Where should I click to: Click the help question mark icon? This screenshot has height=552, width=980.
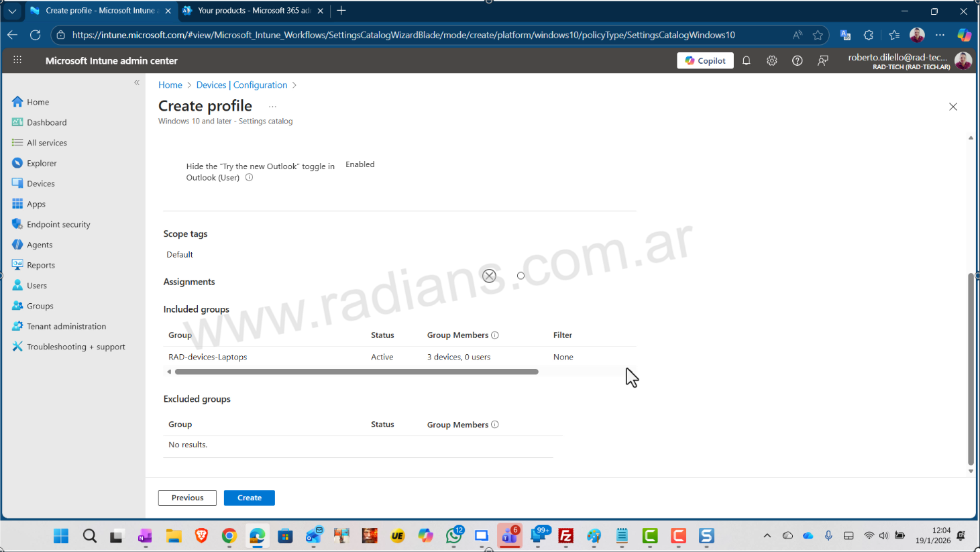coord(797,60)
